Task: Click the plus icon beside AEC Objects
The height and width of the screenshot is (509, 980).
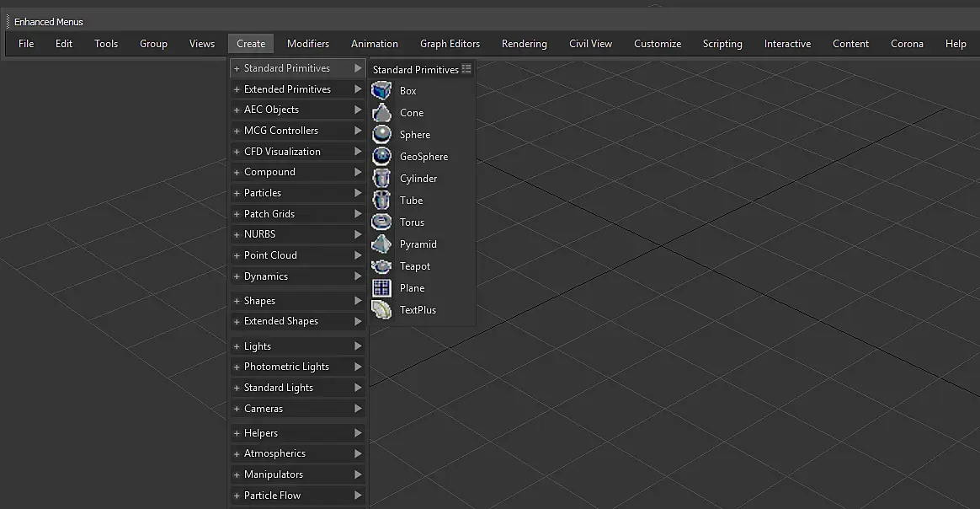Action: 237,110
